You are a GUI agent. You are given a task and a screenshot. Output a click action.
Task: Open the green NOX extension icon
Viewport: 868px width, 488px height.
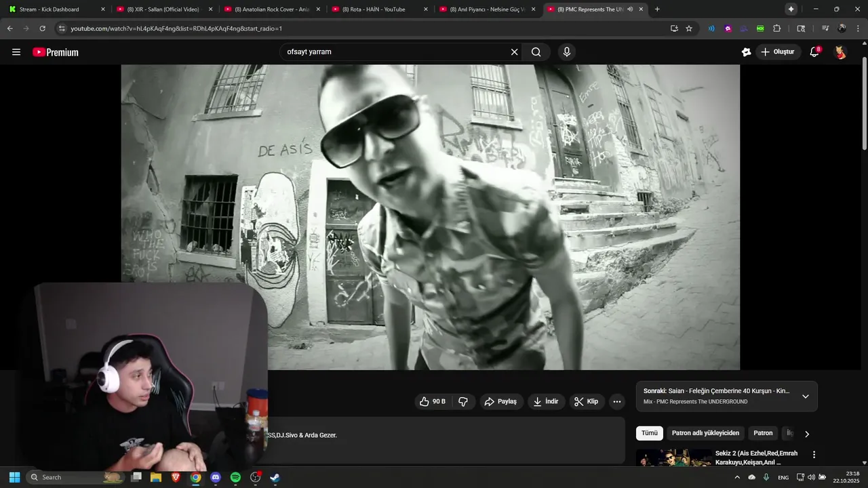(760, 28)
